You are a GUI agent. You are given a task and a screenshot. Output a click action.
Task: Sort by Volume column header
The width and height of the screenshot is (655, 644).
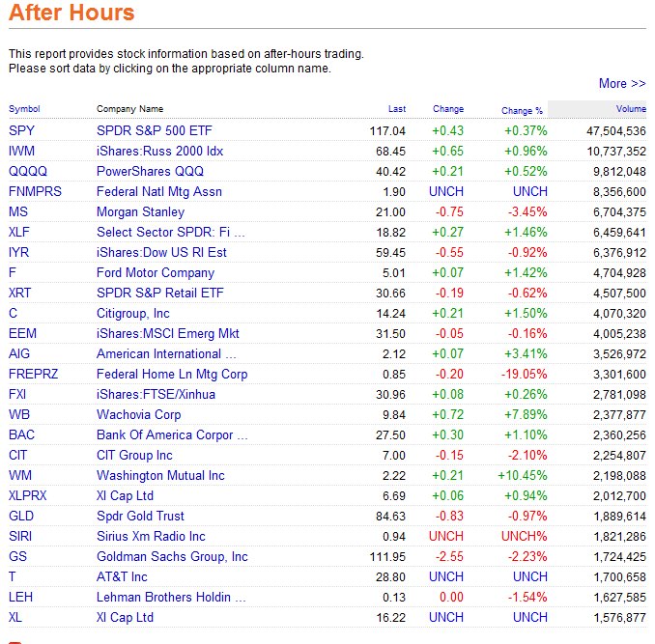(x=631, y=109)
